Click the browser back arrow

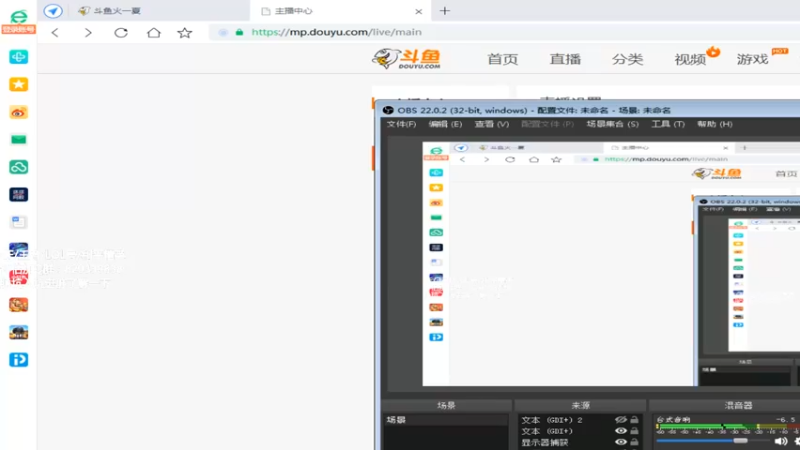pos(55,33)
